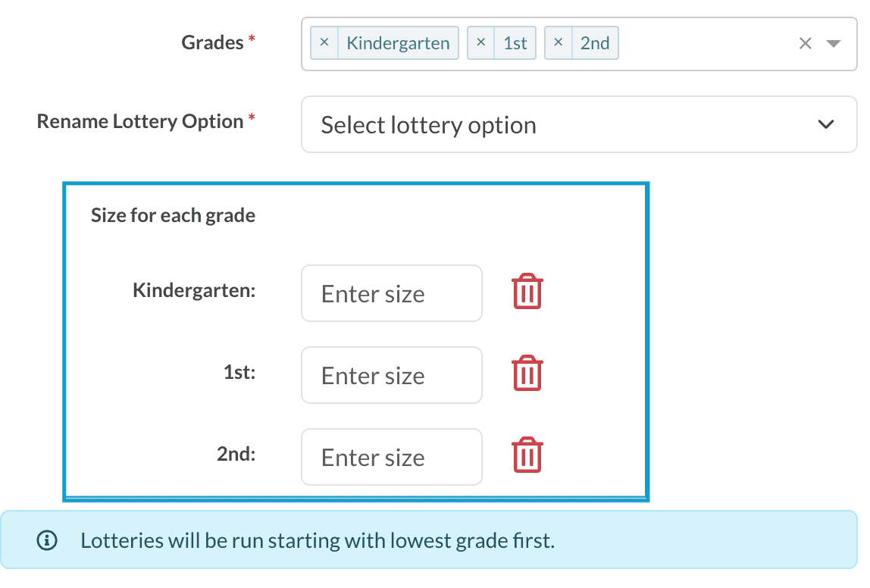
Task: Click the Size for each grade heading
Action: [x=173, y=216]
